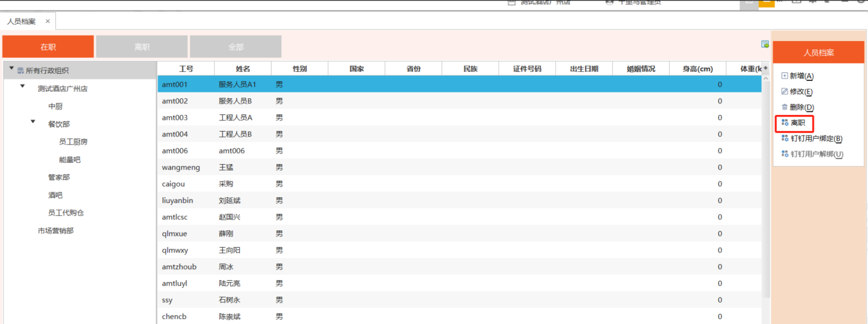
Task: Click the 修改 edit pencil icon
Action: [784, 91]
